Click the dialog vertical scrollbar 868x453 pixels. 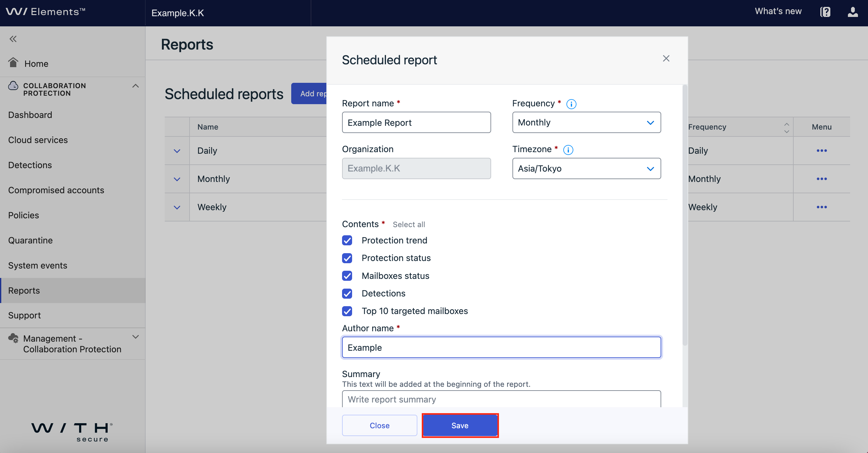685,216
